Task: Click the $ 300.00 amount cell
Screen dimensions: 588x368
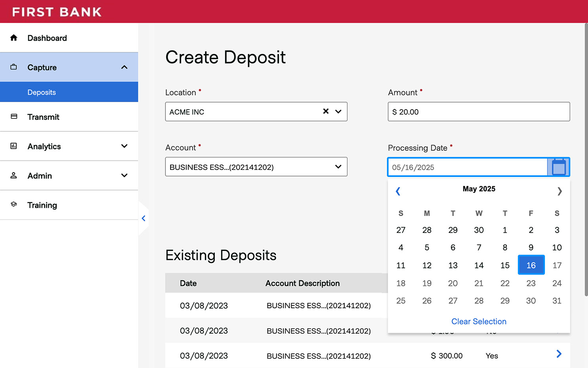Action: pyautogui.click(x=447, y=356)
